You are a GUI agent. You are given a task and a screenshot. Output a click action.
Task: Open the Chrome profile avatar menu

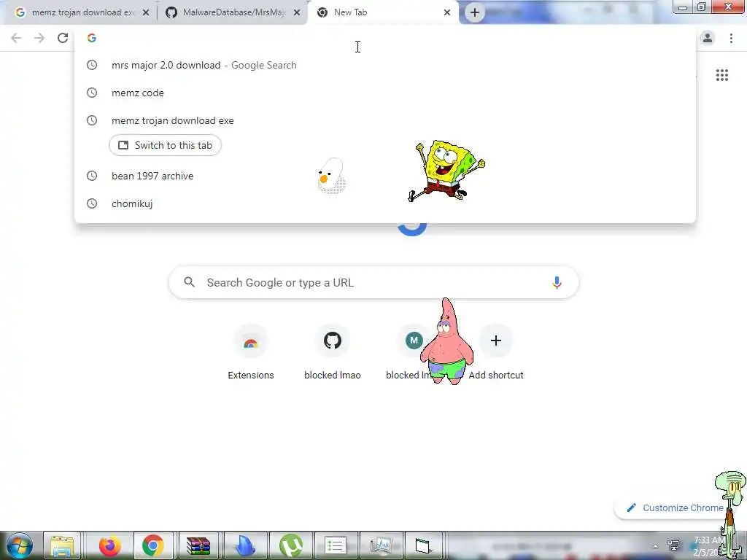pyautogui.click(x=708, y=38)
